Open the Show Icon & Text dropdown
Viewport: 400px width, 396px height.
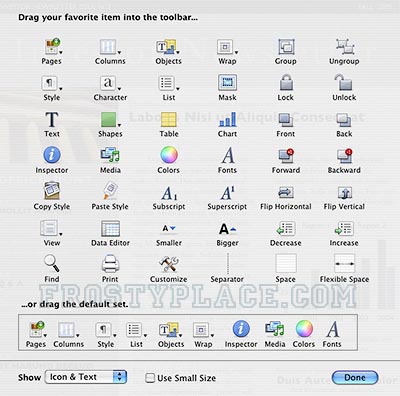tap(86, 377)
